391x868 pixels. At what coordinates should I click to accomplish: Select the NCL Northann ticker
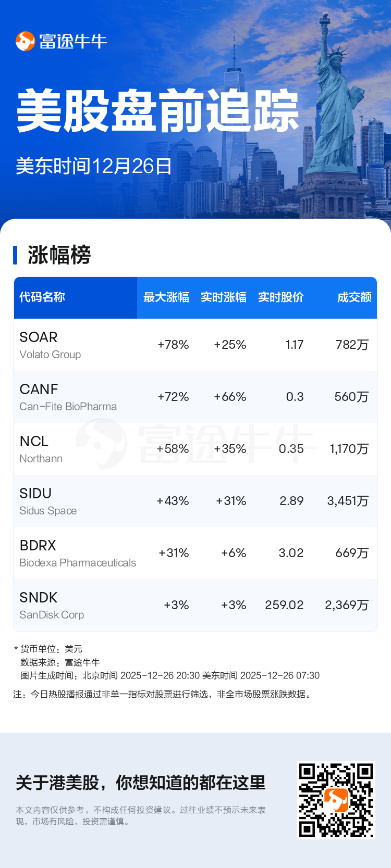point(41,449)
